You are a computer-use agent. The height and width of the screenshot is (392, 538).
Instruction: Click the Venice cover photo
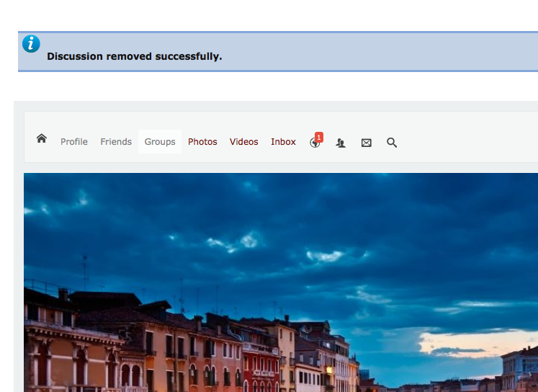point(281,282)
